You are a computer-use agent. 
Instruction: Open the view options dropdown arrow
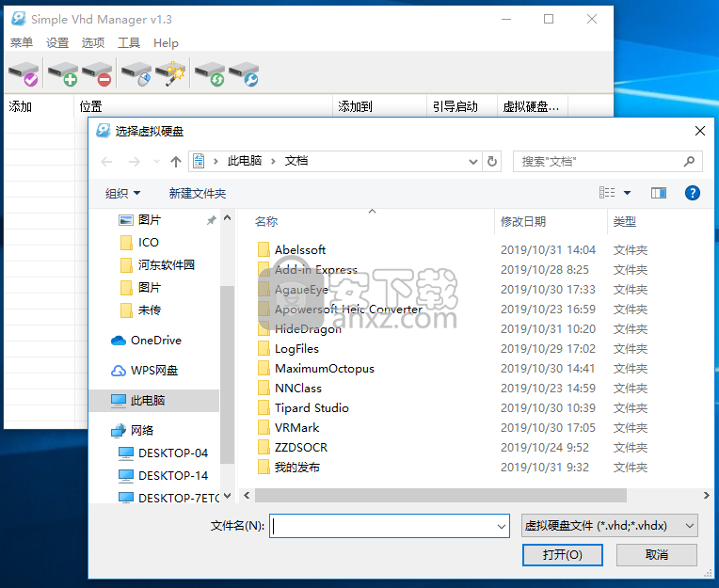(627, 193)
